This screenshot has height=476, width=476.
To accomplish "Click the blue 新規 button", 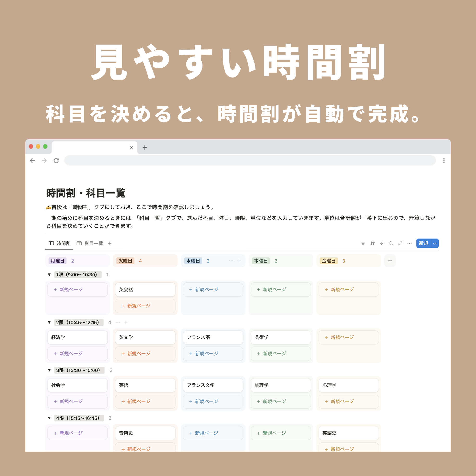I will pyautogui.click(x=423, y=244).
